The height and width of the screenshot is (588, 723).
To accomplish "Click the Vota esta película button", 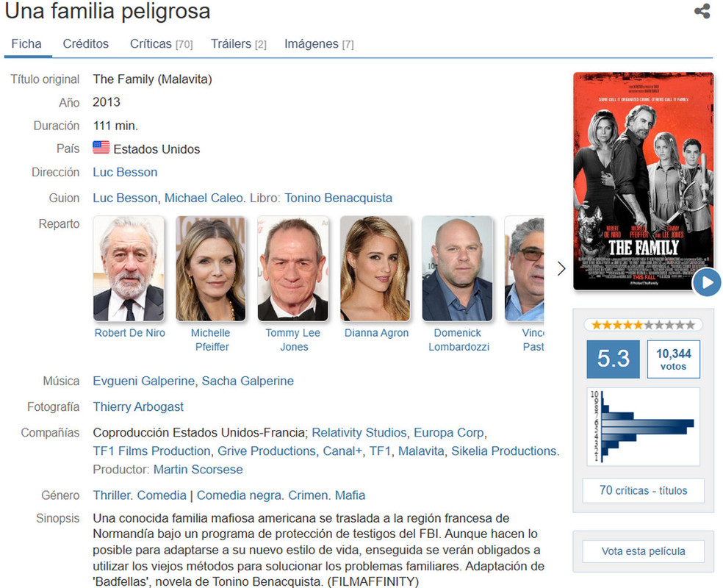I will 643,551.
